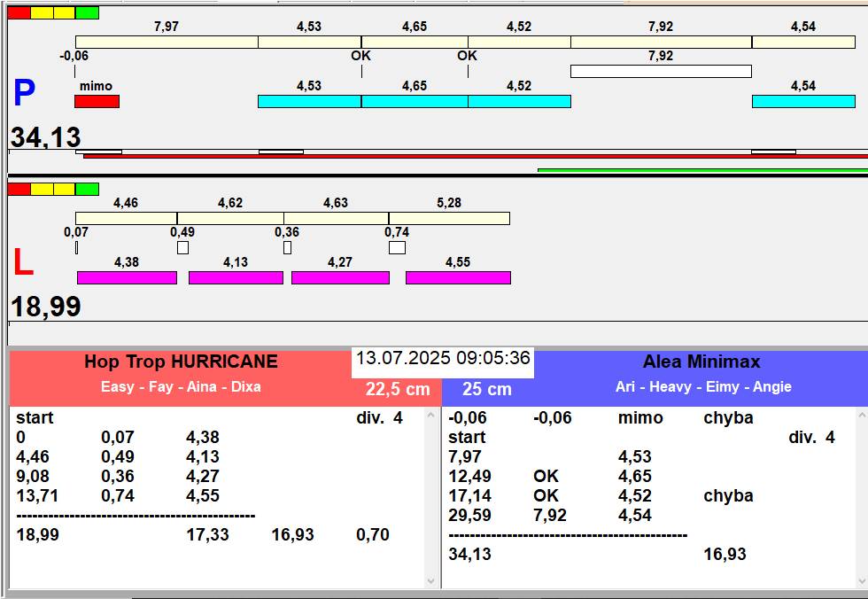The width and height of the screenshot is (868, 599).
Task: Click L lane yellow light beside the green light
Action: (x=64, y=190)
